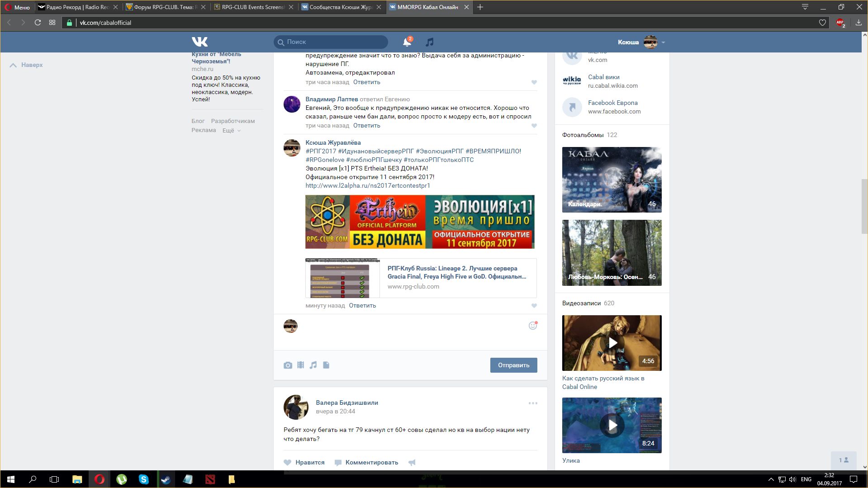Open Cabal вики link

click(604, 77)
